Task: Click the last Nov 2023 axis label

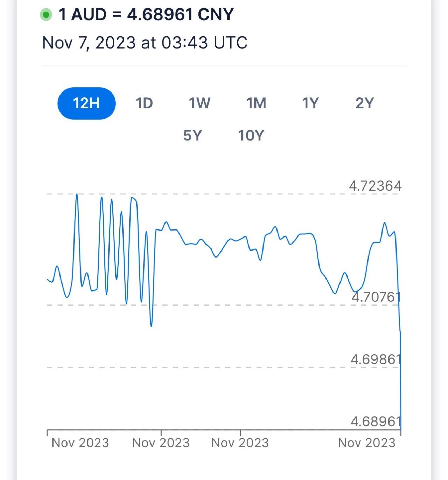Action: (x=366, y=443)
